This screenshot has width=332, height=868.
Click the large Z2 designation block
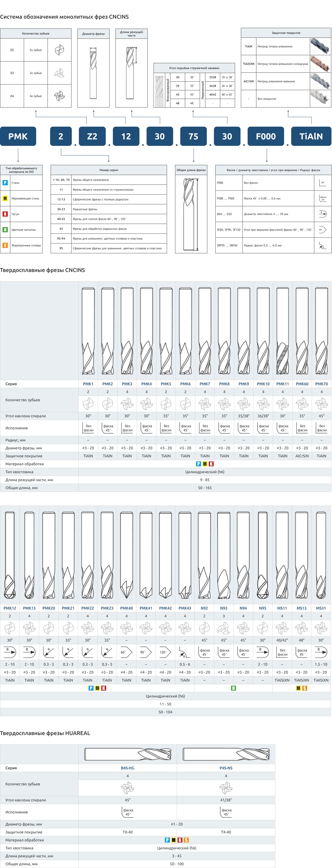pos(92,136)
